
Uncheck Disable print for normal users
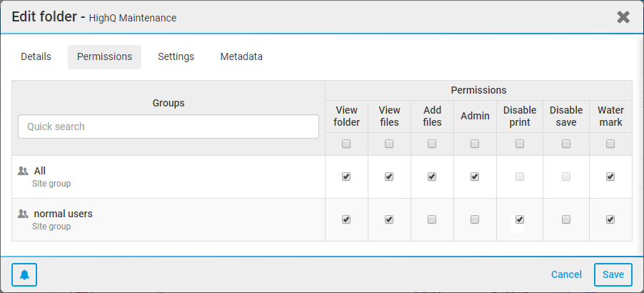[x=520, y=219]
